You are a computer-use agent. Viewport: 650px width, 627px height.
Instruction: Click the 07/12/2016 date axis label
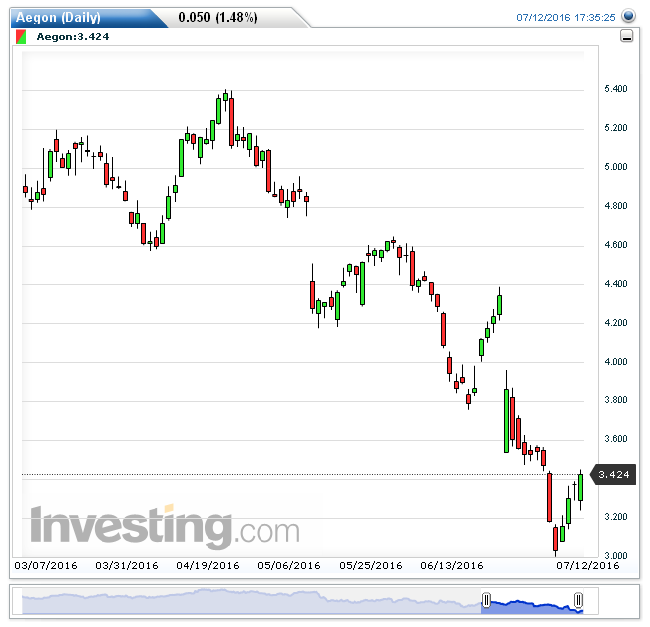tap(588, 566)
